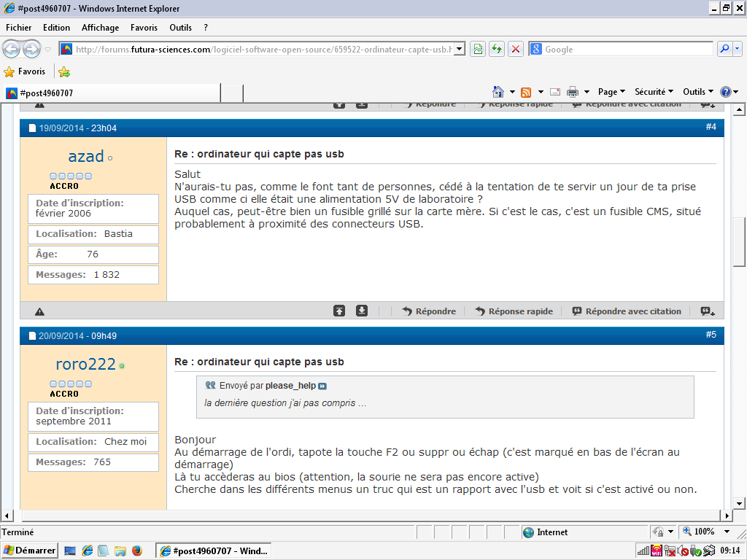View quoted post via arrow icon after please_help

point(322,386)
